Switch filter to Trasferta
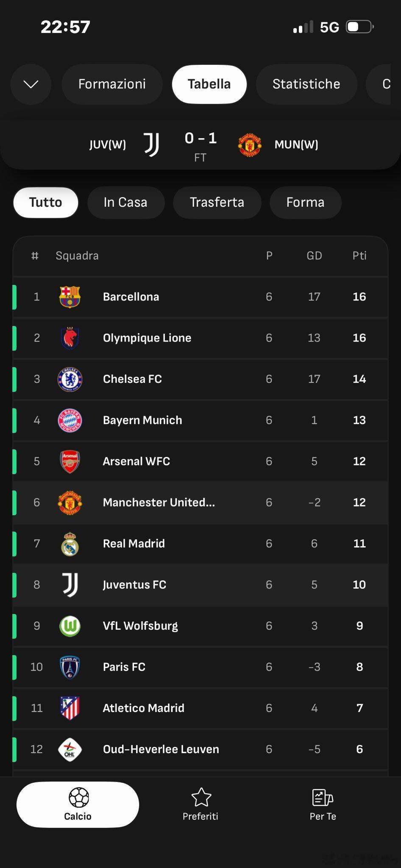 pos(217,202)
